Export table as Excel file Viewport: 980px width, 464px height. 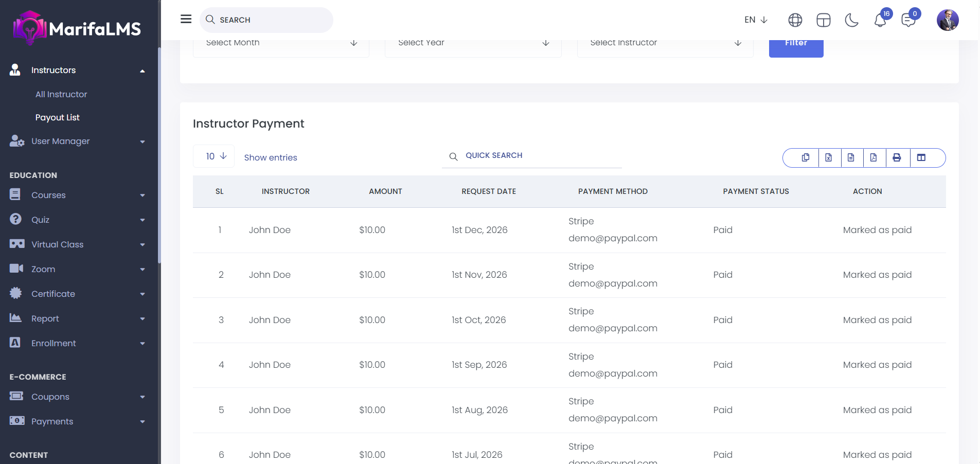pyautogui.click(x=828, y=158)
